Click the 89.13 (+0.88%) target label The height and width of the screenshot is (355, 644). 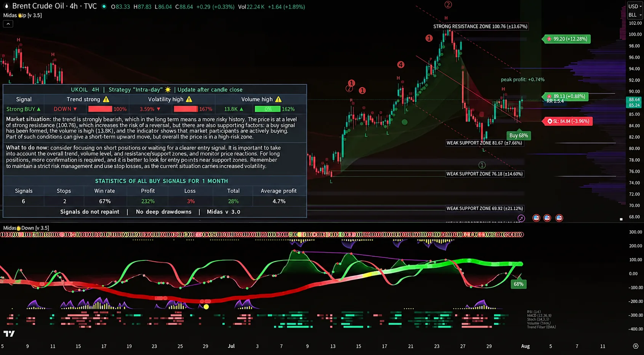[x=566, y=96]
